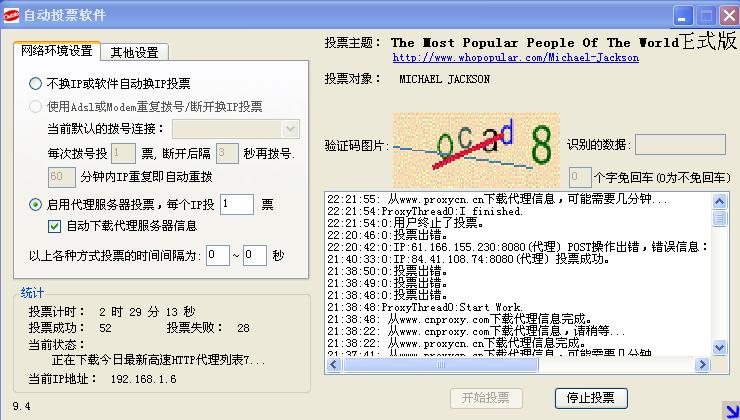Click log line '22:21:54:ProxyThread0:I finished.'
The width and height of the screenshot is (740, 420).
pos(425,211)
